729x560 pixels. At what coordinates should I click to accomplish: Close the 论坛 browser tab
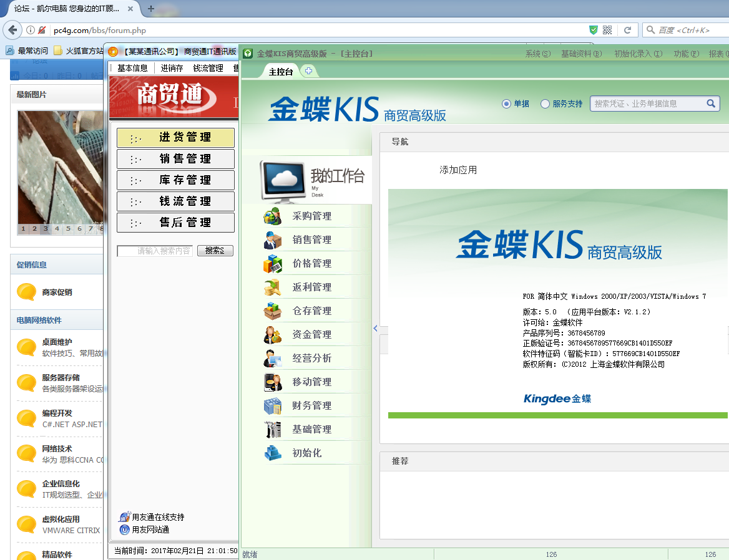[x=130, y=8]
